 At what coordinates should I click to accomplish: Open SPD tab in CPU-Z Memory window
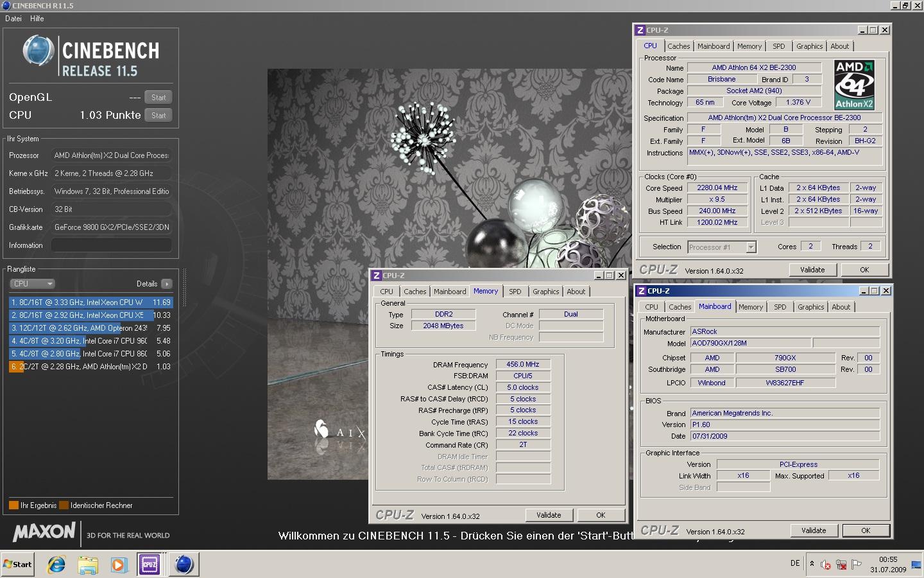click(515, 292)
